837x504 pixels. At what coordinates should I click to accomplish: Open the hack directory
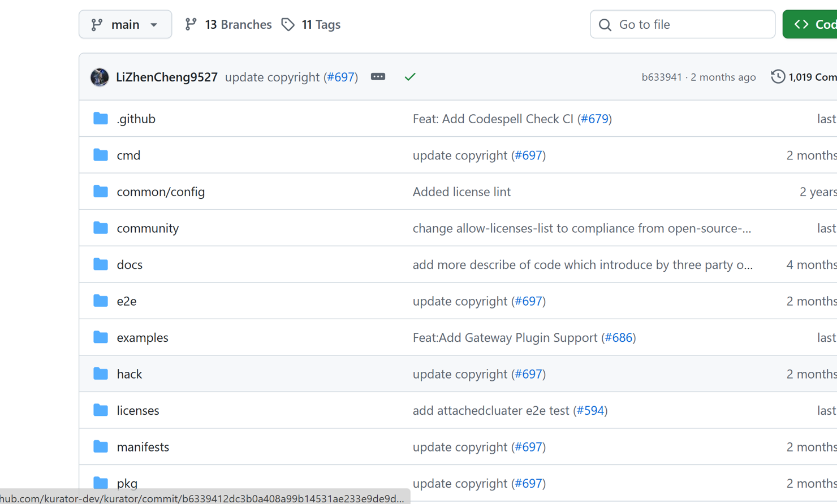pos(130,374)
